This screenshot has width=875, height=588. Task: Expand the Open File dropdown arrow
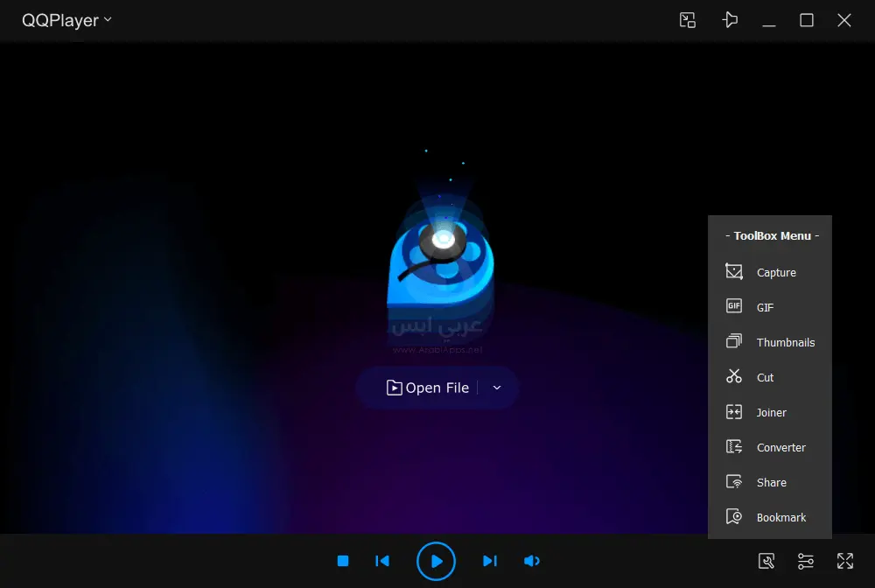(x=496, y=388)
